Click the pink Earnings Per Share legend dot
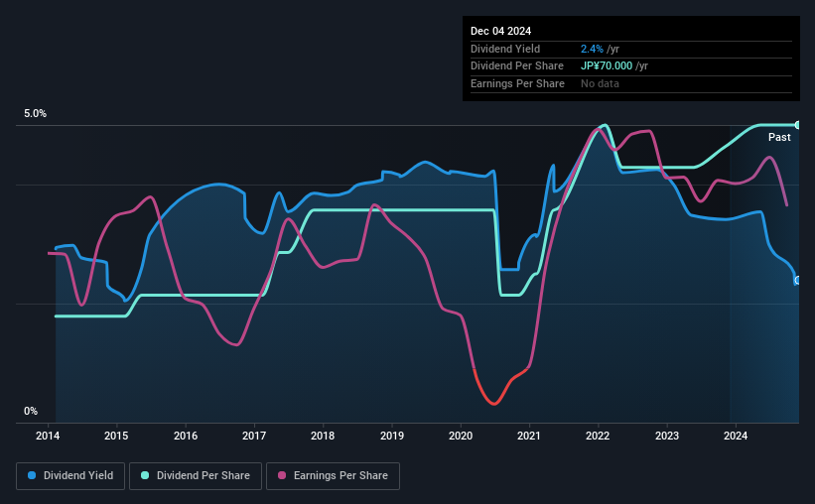Image resolution: width=815 pixels, height=504 pixels. coord(282,475)
